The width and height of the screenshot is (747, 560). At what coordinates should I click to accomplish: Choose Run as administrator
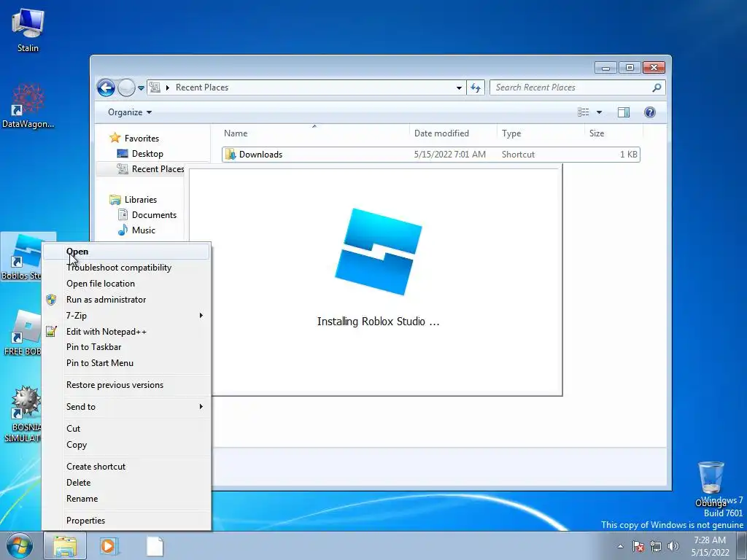click(x=126, y=300)
